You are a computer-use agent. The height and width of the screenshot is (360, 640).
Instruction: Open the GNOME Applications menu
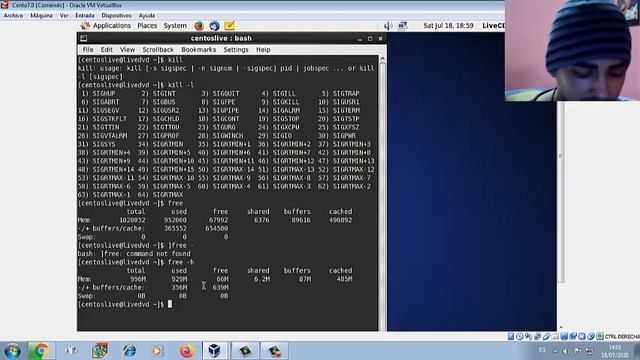[x=111, y=26]
